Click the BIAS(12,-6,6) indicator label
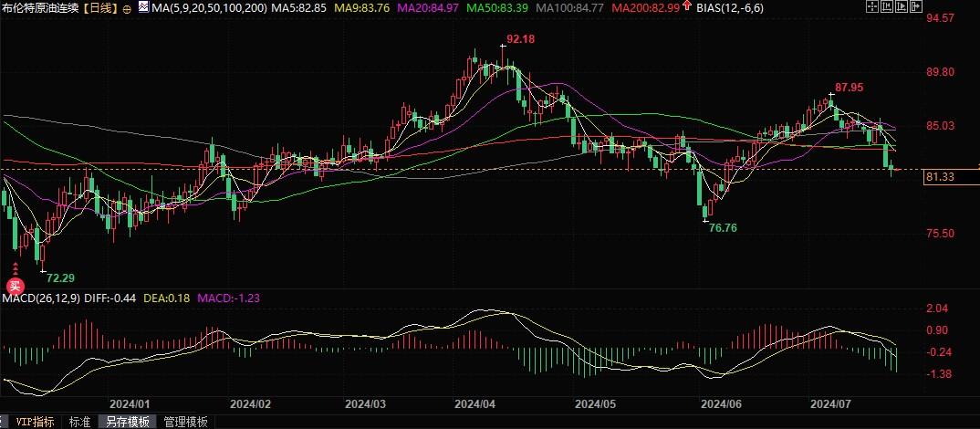980x429 pixels. pos(728,8)
